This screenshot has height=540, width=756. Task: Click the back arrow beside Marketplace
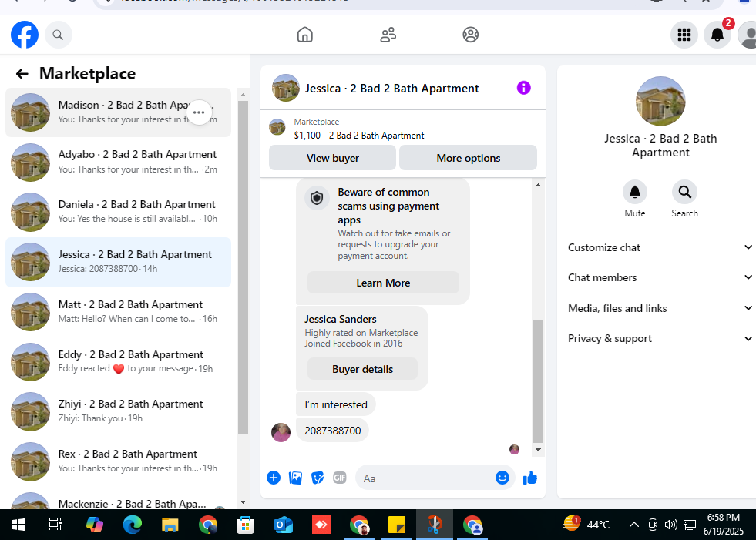tap(22, 74)
